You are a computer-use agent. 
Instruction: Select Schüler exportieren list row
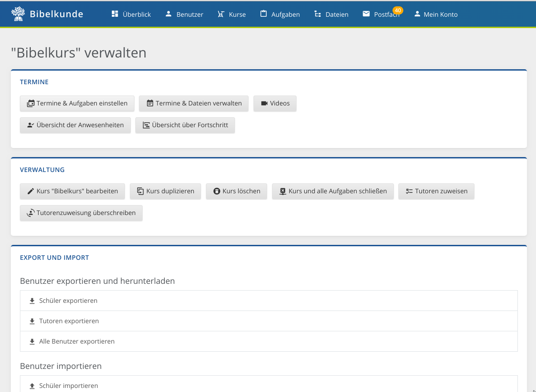(x=269, y=301)
